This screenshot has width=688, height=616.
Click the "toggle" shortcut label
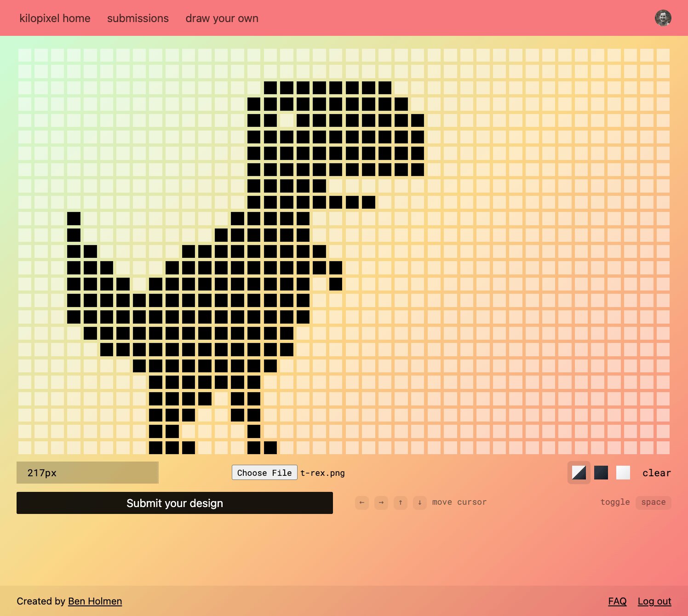[615, 502]
